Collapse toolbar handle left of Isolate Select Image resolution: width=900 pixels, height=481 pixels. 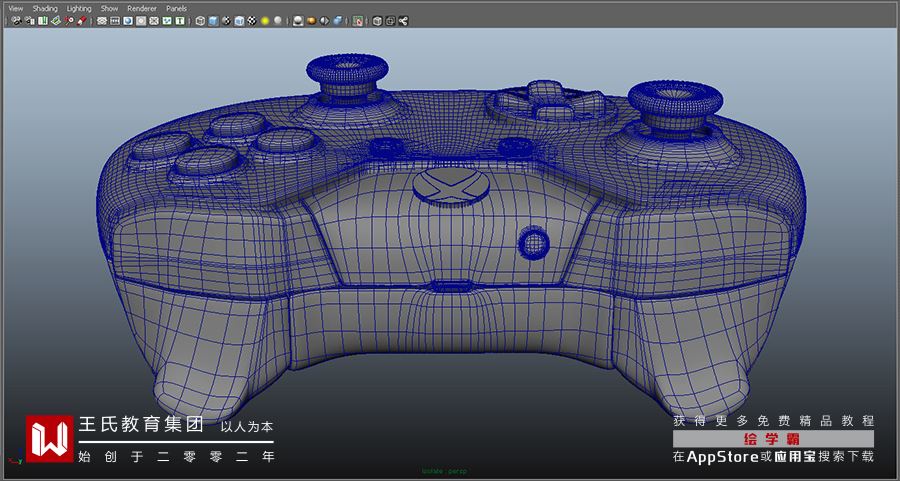click(348, 21)
